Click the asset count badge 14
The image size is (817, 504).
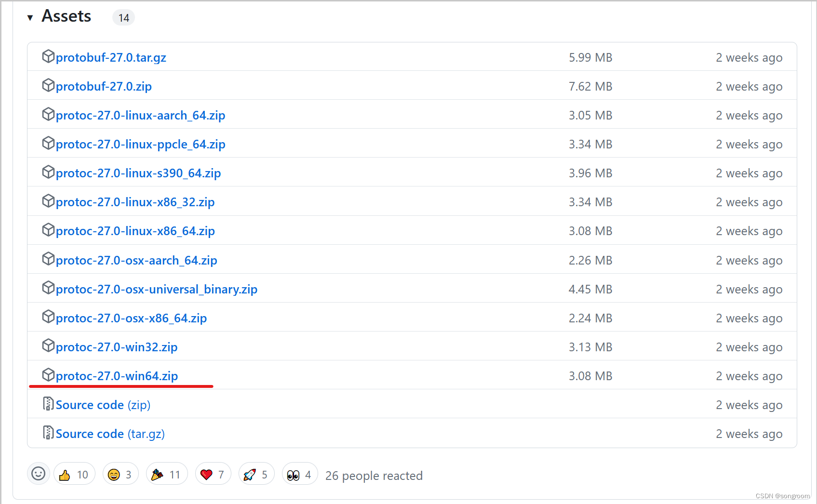(124, 18)
